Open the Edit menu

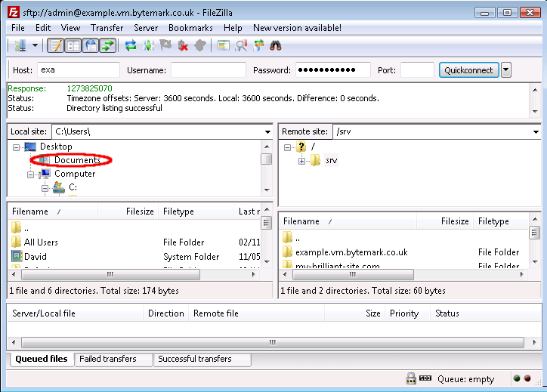pyautogui.click(x=43, y=28)
